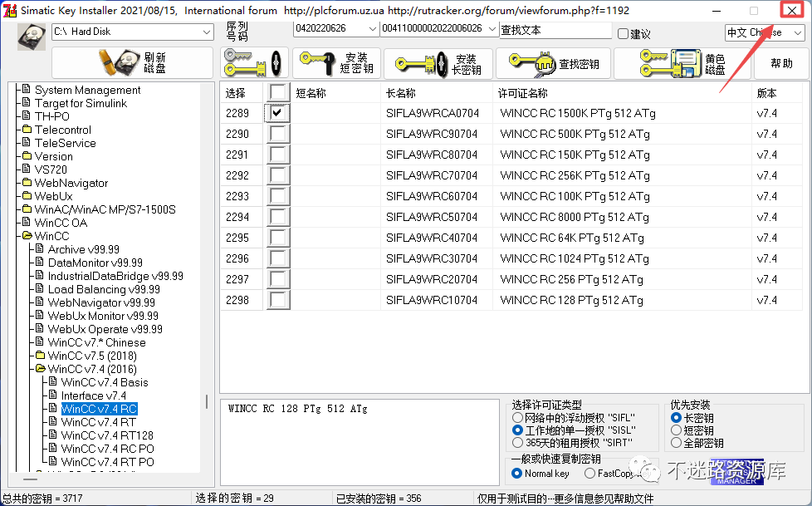Click the hard disk drive icon
Viewport: 812px width, 506px height.
pos(31,37)
